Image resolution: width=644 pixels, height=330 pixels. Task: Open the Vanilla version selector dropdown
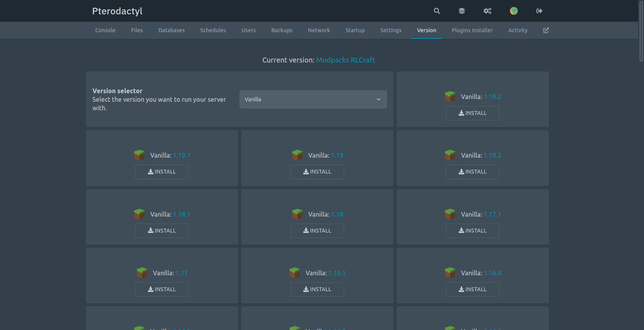pyautogui.click(x=313, y=99)
